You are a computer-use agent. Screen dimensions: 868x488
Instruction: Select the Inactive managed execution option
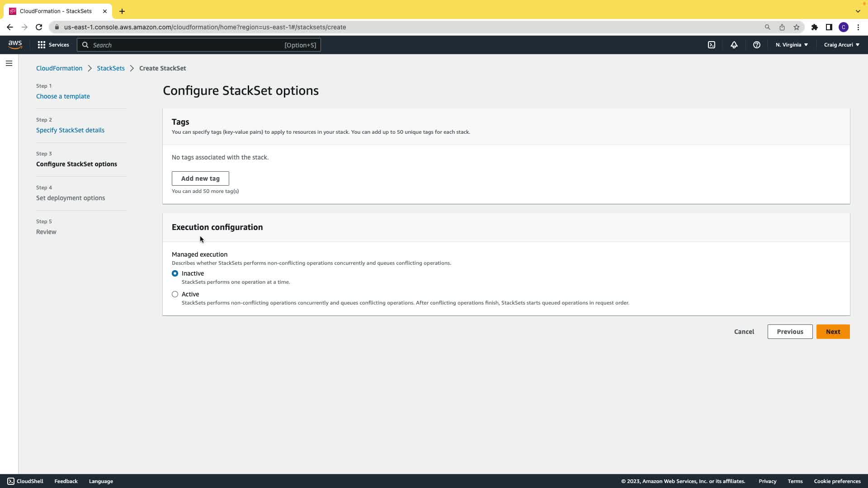click(x=175, y=273)
